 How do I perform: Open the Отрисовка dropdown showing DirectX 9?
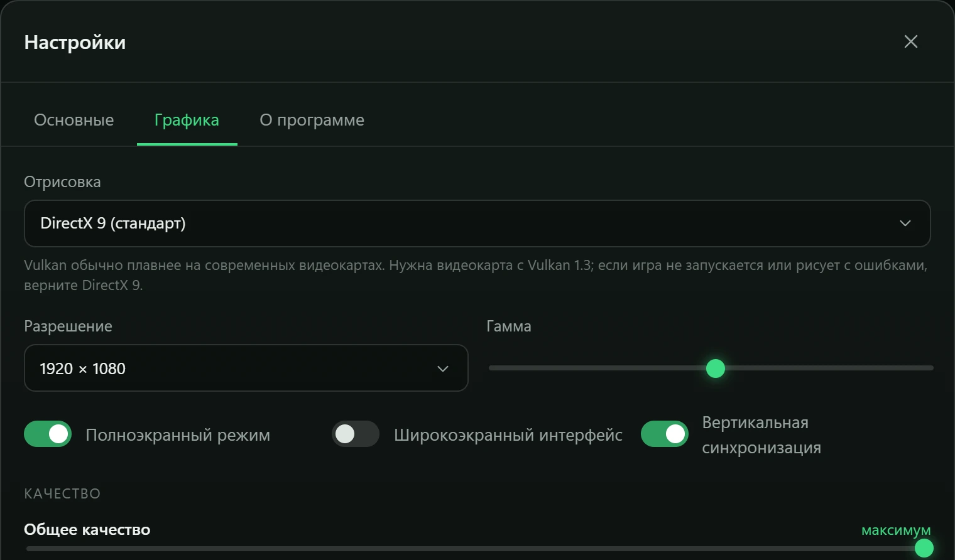click(x=477, y=223)
